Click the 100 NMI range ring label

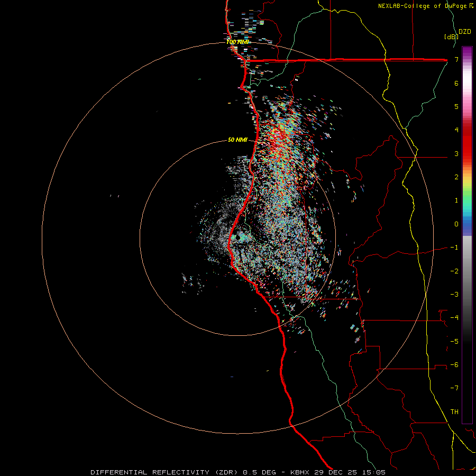237,42
